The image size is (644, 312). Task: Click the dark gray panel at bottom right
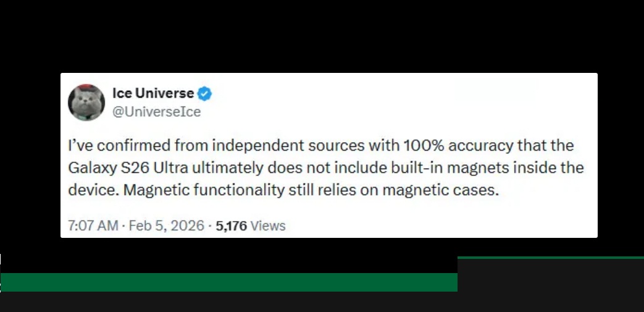pos(550,284)
